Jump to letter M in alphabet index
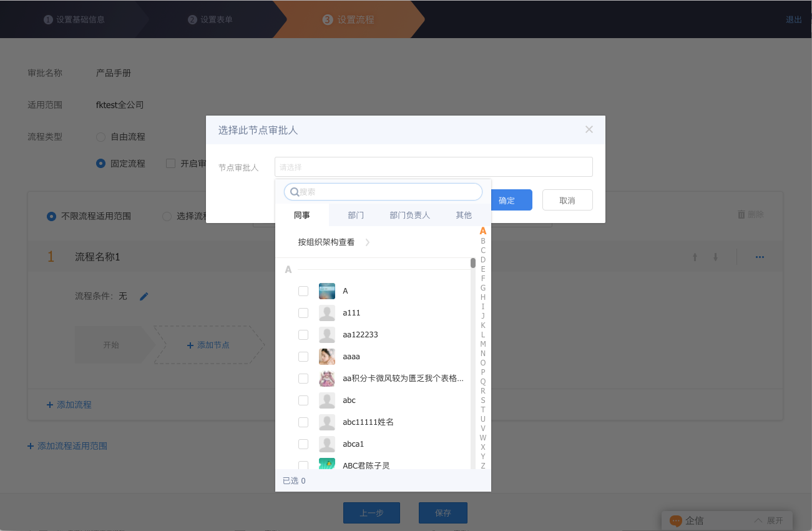The width and height of the screenshot is (812, 531). [482, 344]
